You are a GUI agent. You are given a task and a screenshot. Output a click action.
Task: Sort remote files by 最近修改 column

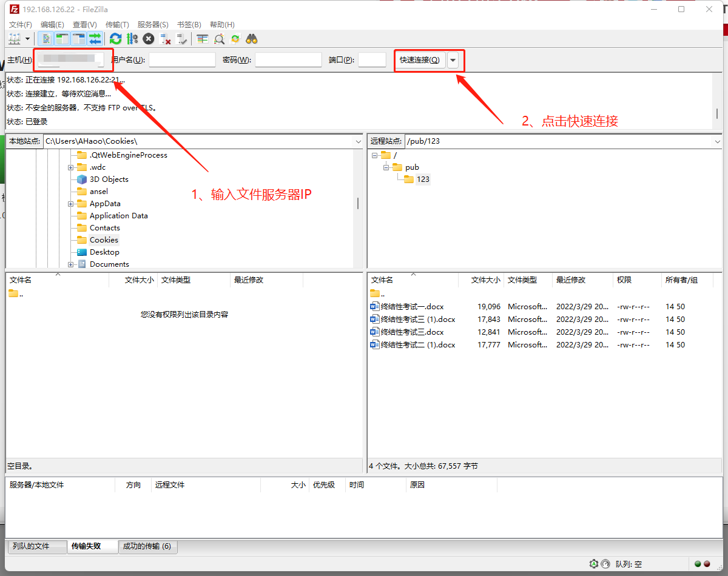(x=571, y=280)
